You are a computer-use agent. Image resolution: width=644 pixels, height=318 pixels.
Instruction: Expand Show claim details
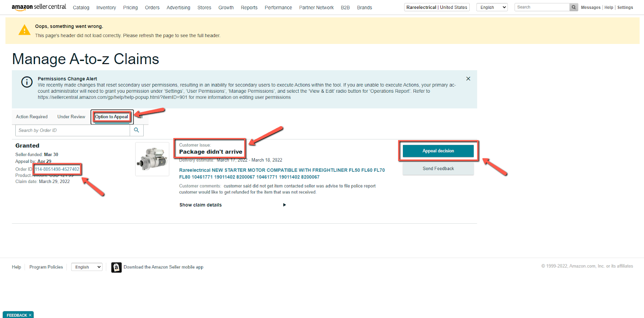click(x=233, y=205)
